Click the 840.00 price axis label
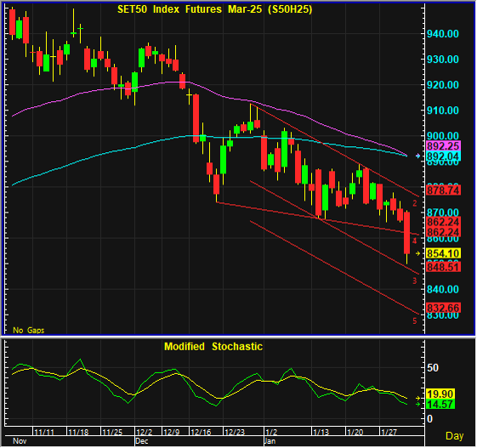This screenshot has height=448, width=477. pyautogui.click(x=443, y=289)
